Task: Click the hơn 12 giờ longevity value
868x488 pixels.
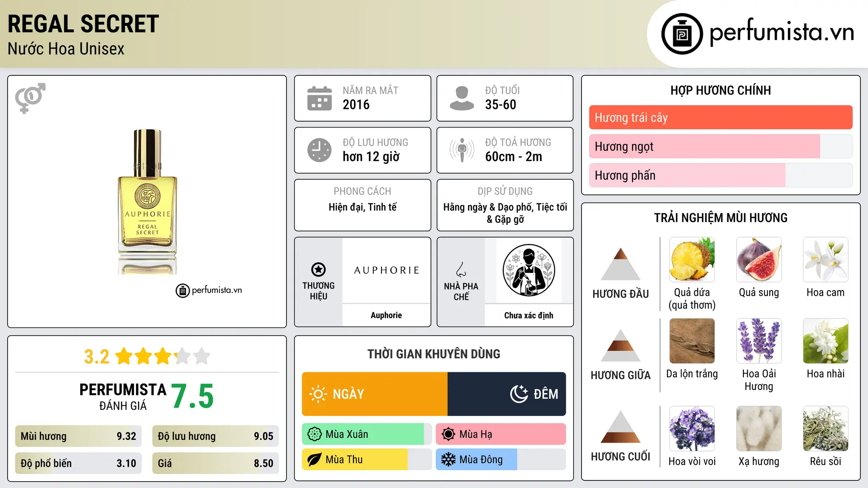Action: [x=371, y=157]
